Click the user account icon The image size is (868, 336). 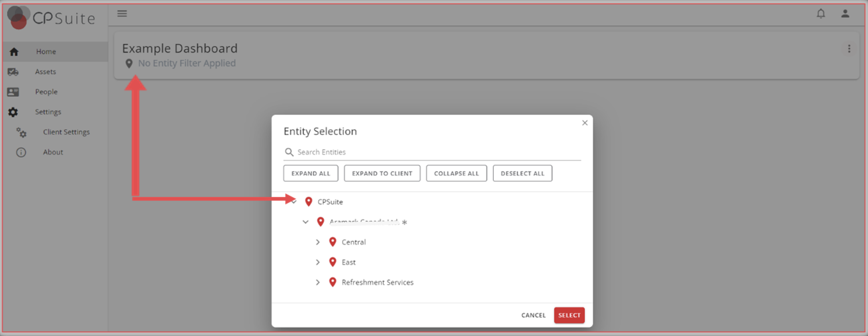(x=846, y=14)
